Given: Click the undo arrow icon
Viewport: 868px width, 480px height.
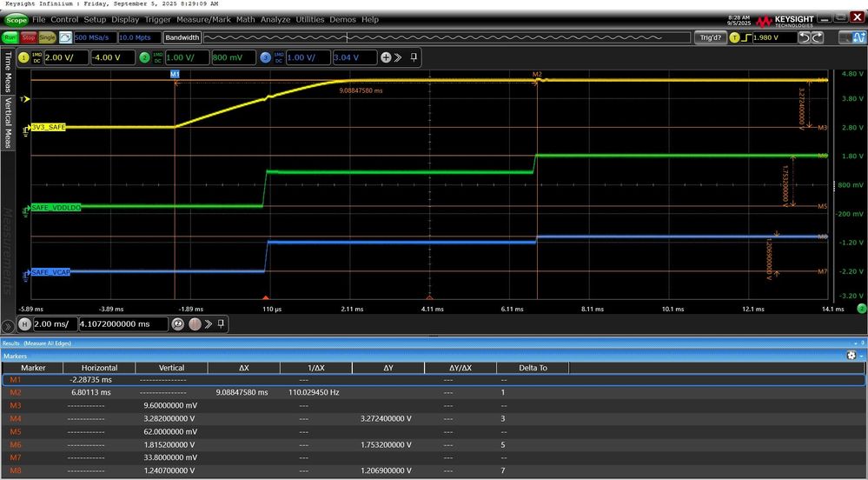Looking at the screenshot, I should (x=805, y=37).
